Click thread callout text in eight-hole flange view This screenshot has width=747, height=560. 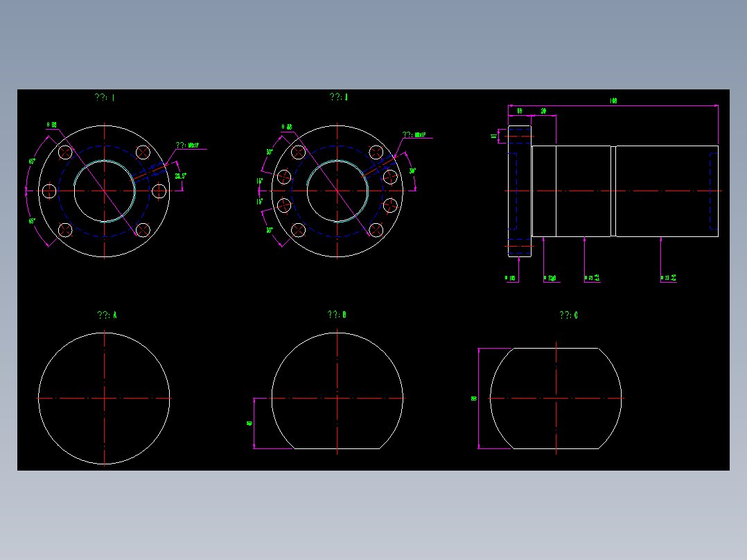(414, 135)
